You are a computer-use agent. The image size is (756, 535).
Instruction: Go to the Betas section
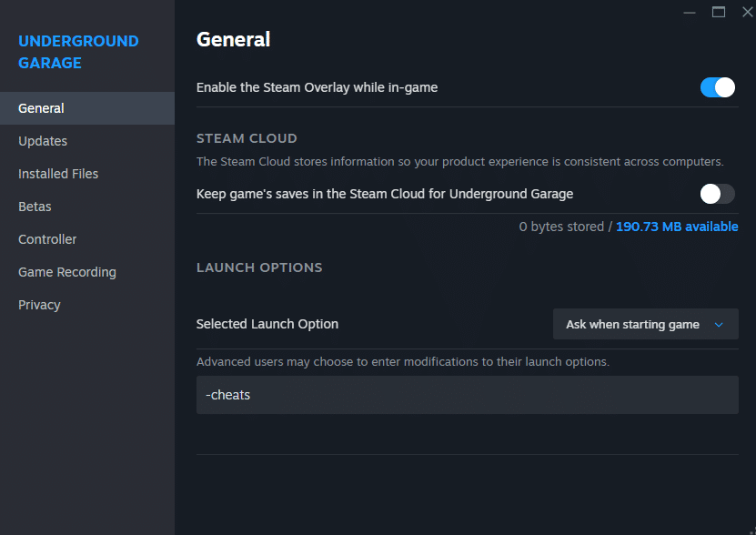point(86,207)
